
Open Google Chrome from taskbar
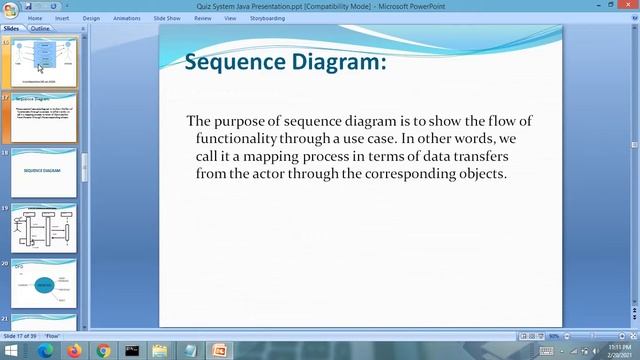(x=103, y=351)
